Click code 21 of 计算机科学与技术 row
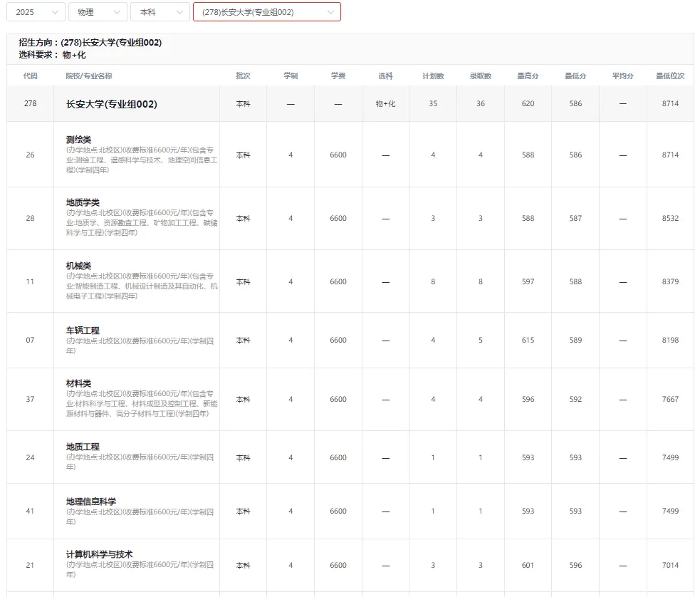The height and width of the screenshot is (597, 700). [x=31, y=565]
